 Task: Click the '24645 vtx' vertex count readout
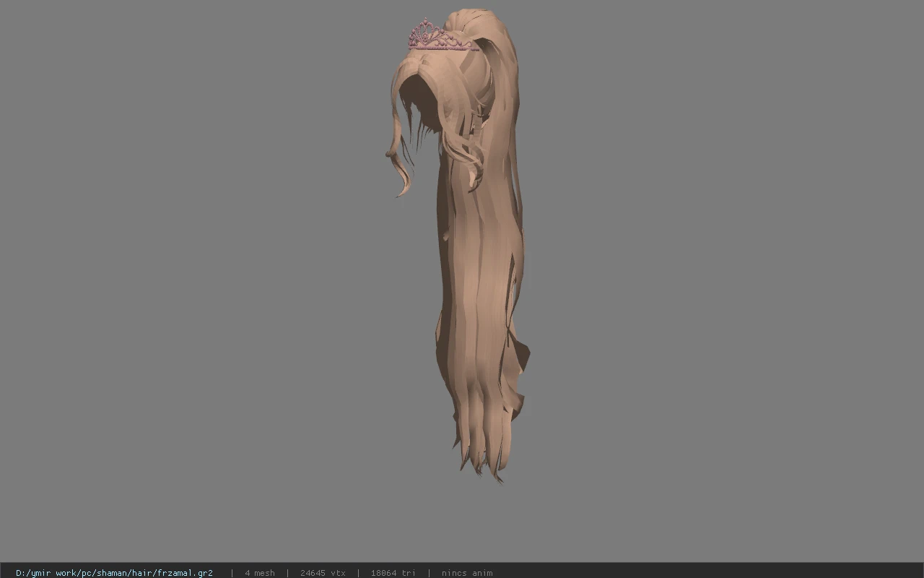click(323, 573)
